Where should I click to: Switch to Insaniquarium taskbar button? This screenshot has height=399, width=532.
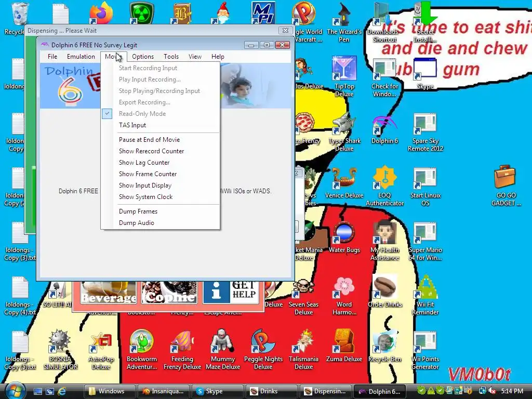click(x=164, y=391)
